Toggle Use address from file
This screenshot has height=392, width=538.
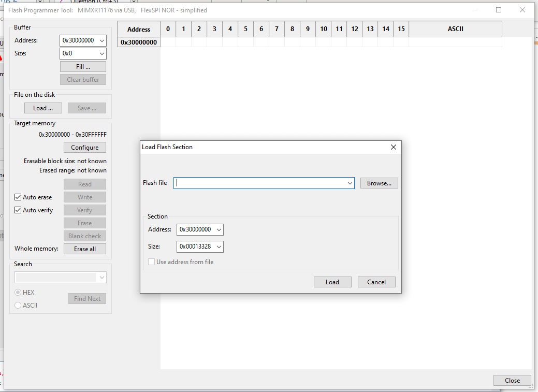point(151,262)
